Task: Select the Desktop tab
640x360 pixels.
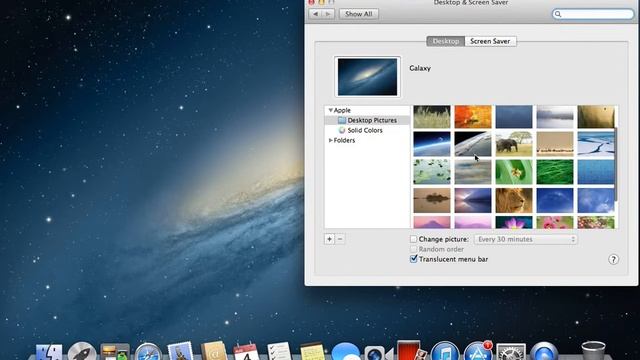Action: tap(445, 41)
